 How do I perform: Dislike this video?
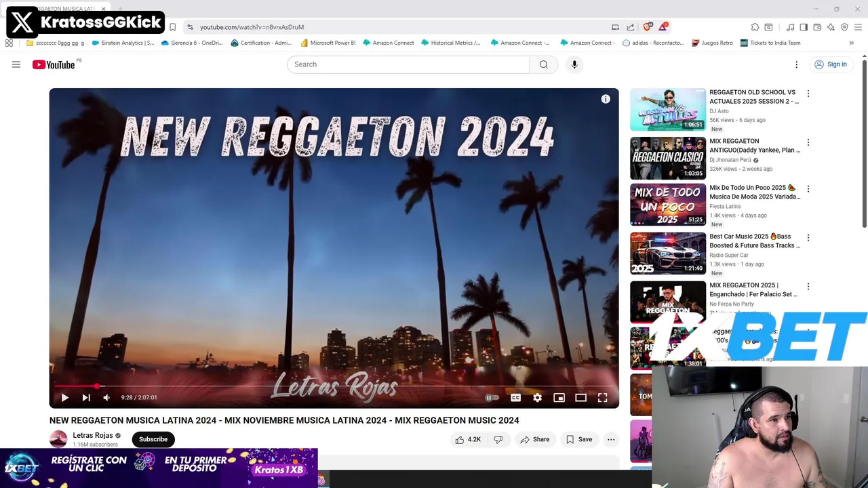coord(498,439)
